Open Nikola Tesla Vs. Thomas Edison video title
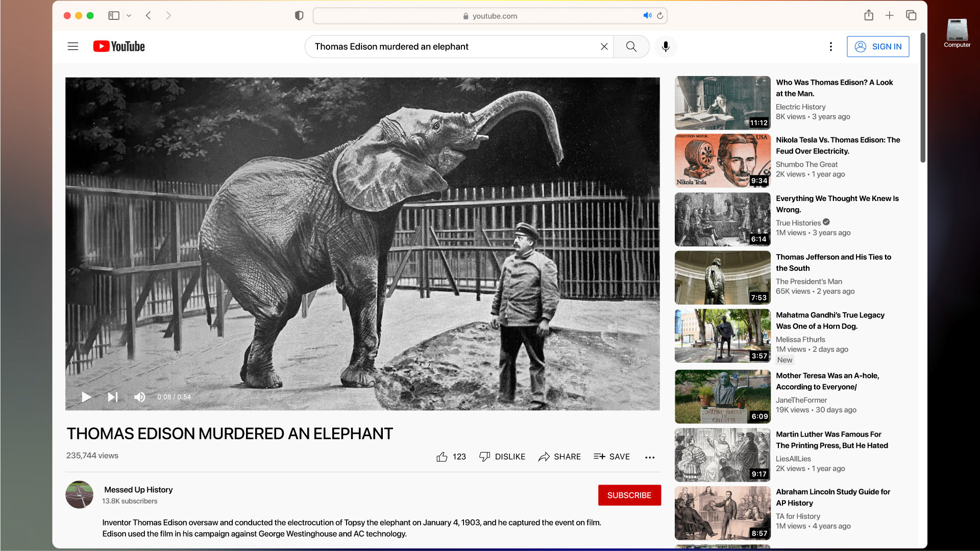The width and height of the screenshot is (980, 551). pyautogui.click(x=838, y=145)
